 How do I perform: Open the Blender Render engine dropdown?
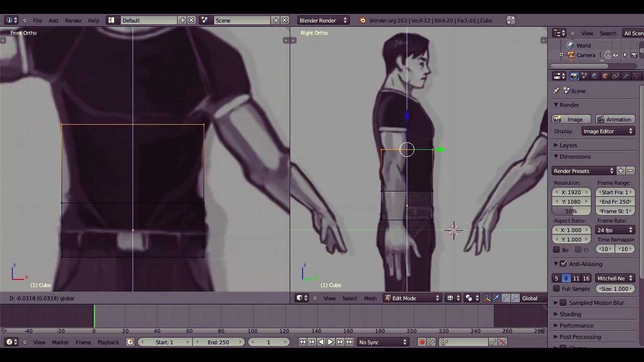[323, 21]
